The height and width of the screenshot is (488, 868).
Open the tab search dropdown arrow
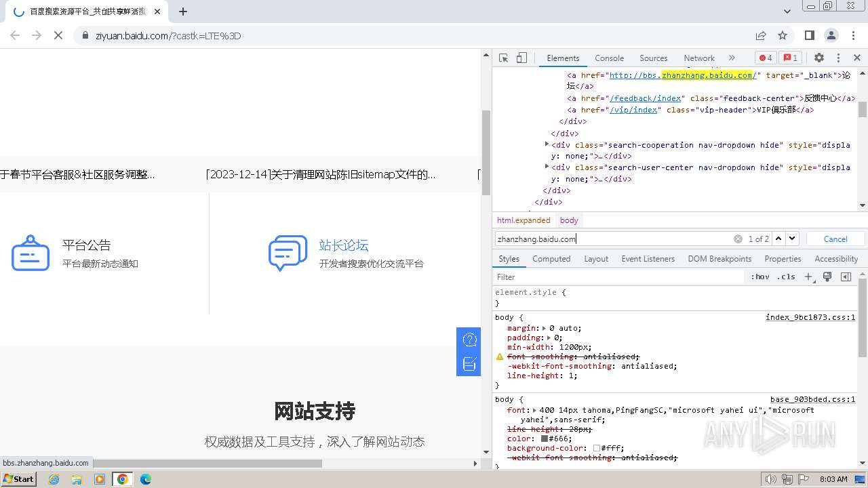point(787,12)
